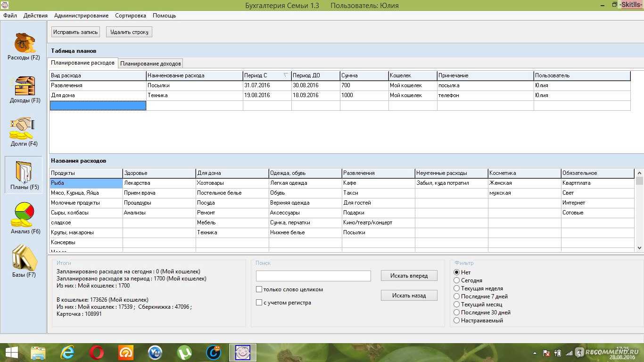
Task: Select Кино/театр/концерт cell
Action: coord(379,222)
